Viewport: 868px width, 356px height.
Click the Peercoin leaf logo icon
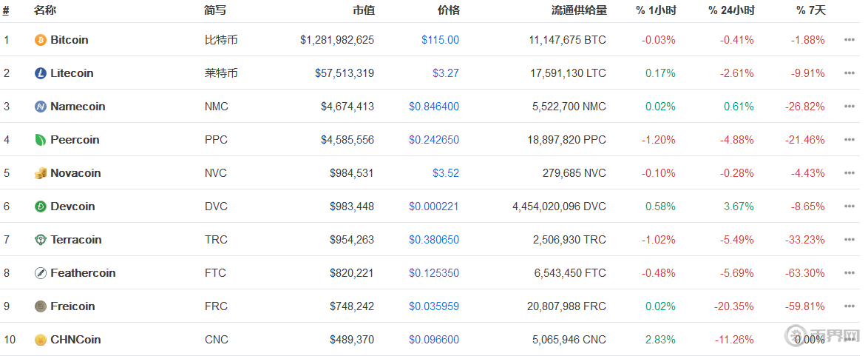[x=41, y=140]
